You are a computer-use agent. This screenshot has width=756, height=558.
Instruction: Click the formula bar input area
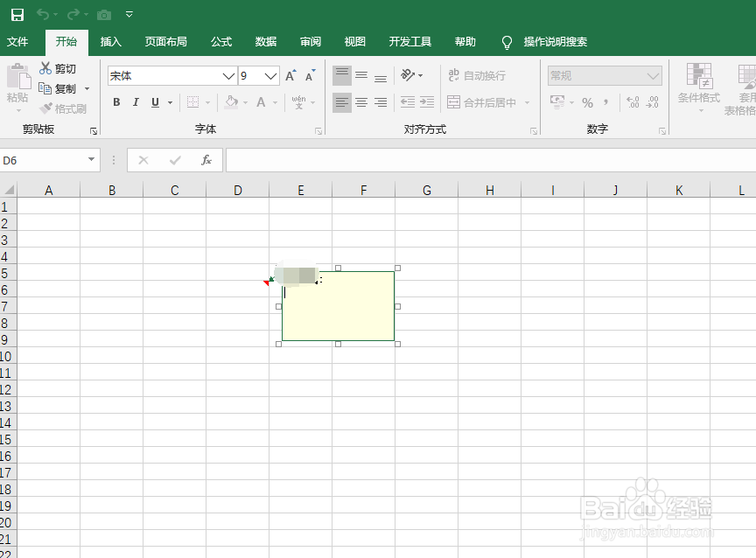pos(491,160)
